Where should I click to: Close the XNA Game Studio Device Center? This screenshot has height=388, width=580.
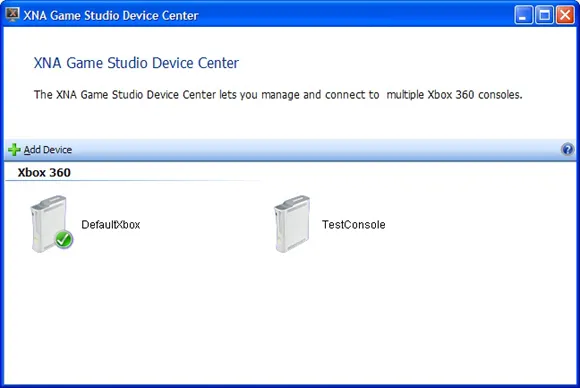(565, 15)
